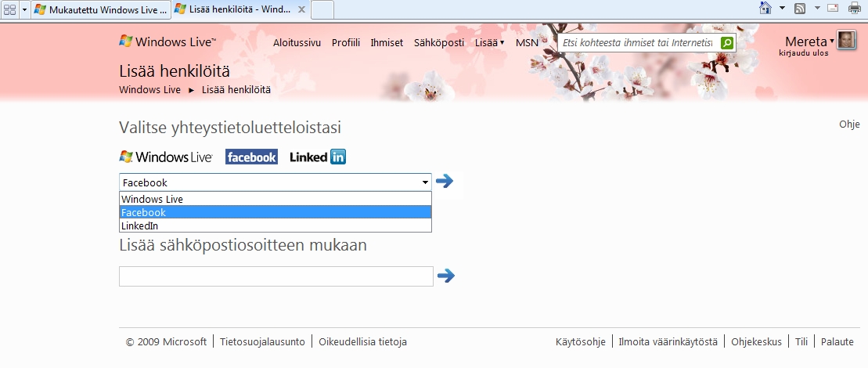Click the blue arrow beside the contact list dropdown
868x368 pixels.
pos(445,182)
